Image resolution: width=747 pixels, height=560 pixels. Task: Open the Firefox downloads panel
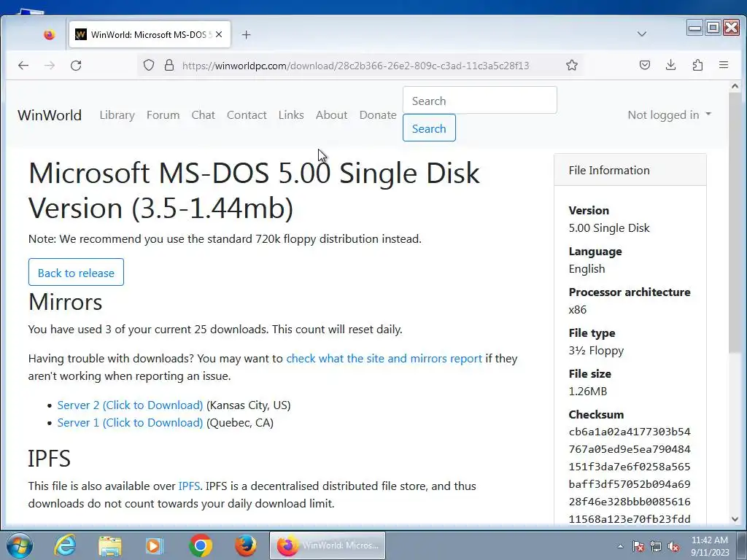click(x=671, y=65)
